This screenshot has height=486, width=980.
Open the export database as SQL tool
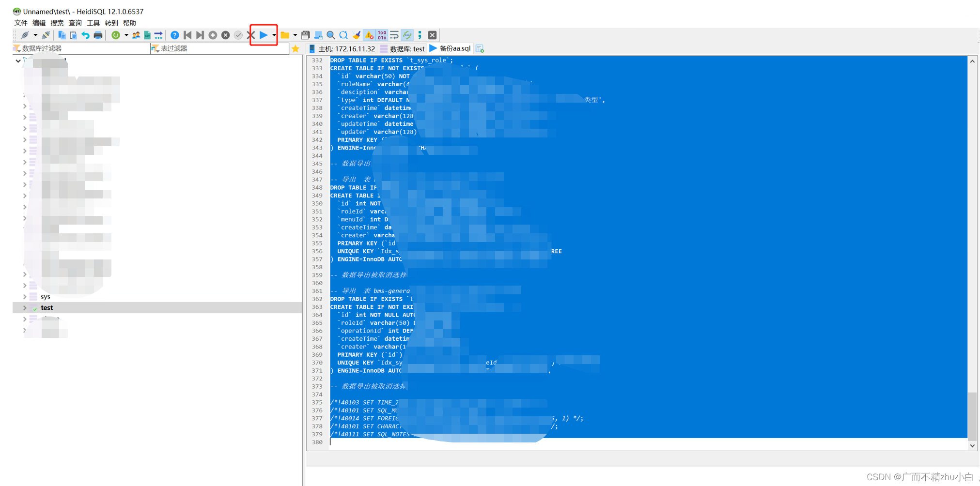[x=158, y=35]
